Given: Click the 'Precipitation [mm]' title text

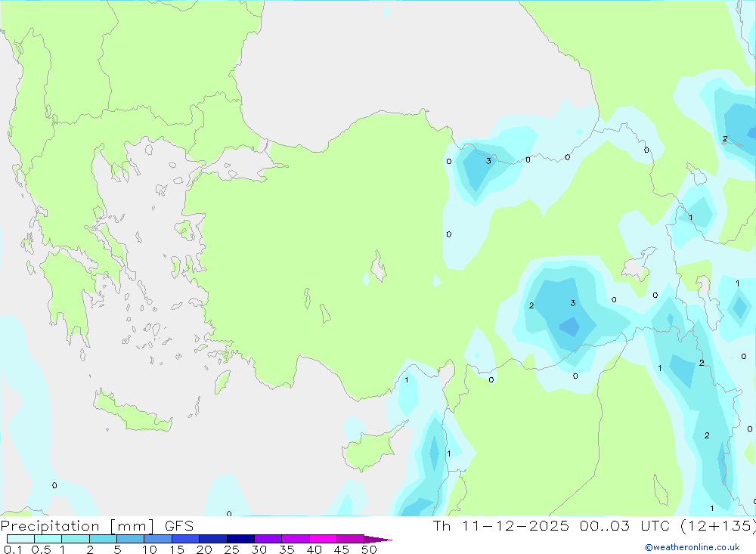Looking at the screenshot, I should 78,526.
